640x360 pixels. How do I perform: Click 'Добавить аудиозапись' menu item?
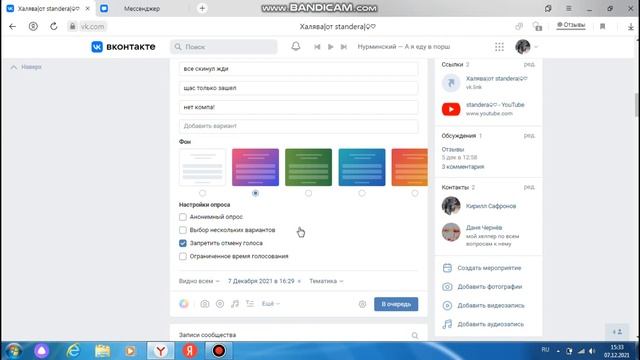(x=483, y=324)
